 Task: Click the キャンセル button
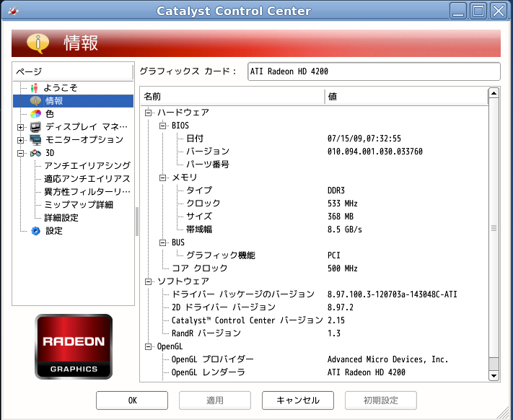coord(297,400)
